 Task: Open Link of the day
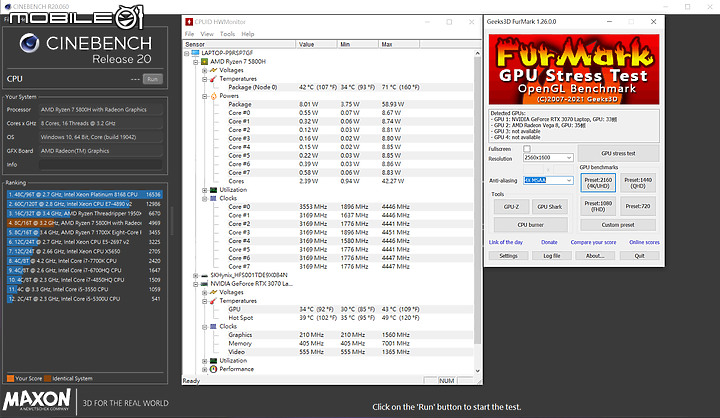506,242
